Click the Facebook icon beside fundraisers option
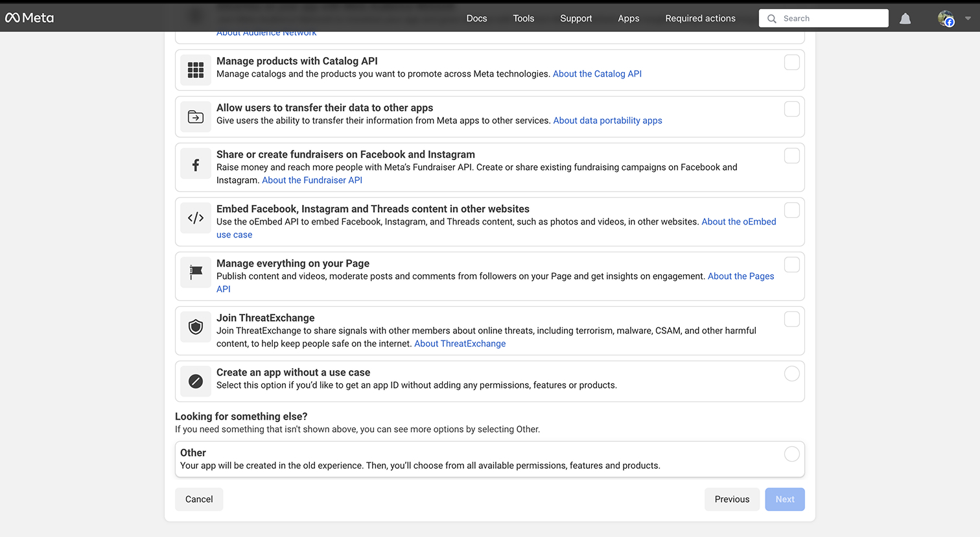Image resolution: width=980 pixels, height=537 pixels. point(195,163)
